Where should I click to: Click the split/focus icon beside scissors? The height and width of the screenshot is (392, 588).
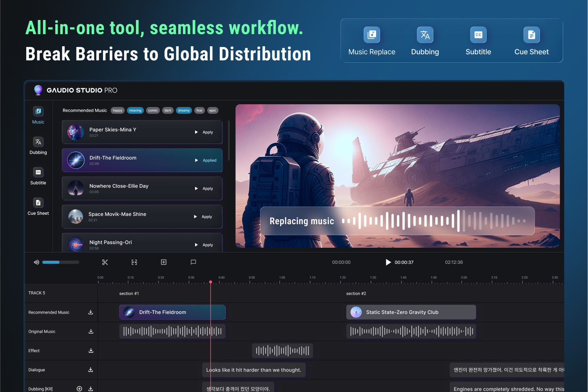[134, 262]
